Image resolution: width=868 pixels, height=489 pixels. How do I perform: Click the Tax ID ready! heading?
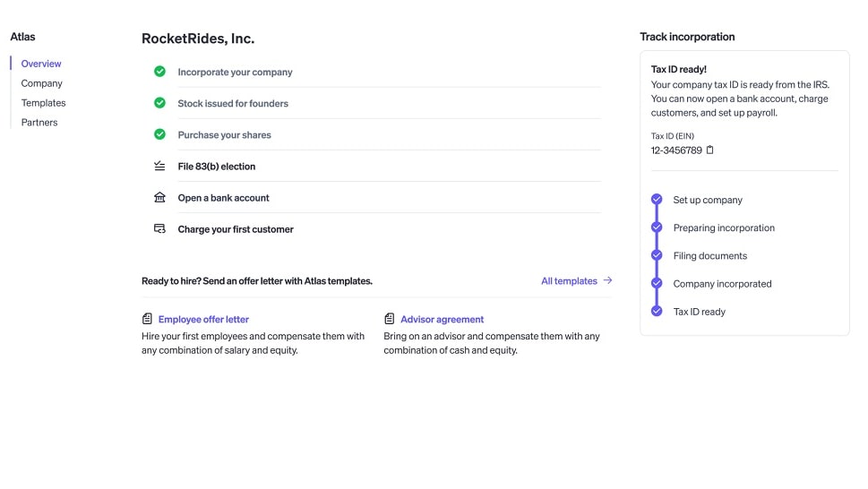tap(679, 69)
